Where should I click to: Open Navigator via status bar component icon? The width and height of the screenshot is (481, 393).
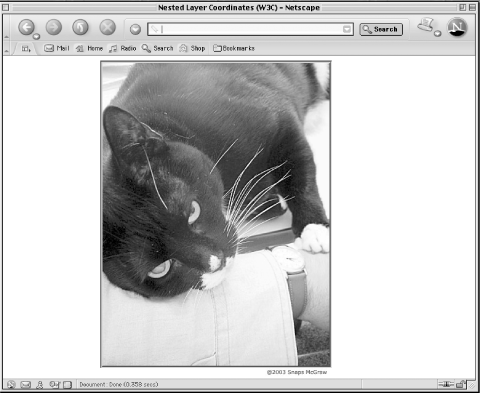click(11, 385)
